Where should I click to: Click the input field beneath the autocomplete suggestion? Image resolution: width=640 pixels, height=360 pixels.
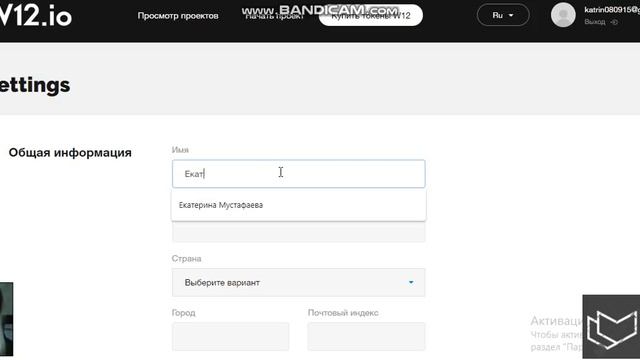(x=299, y=232)
